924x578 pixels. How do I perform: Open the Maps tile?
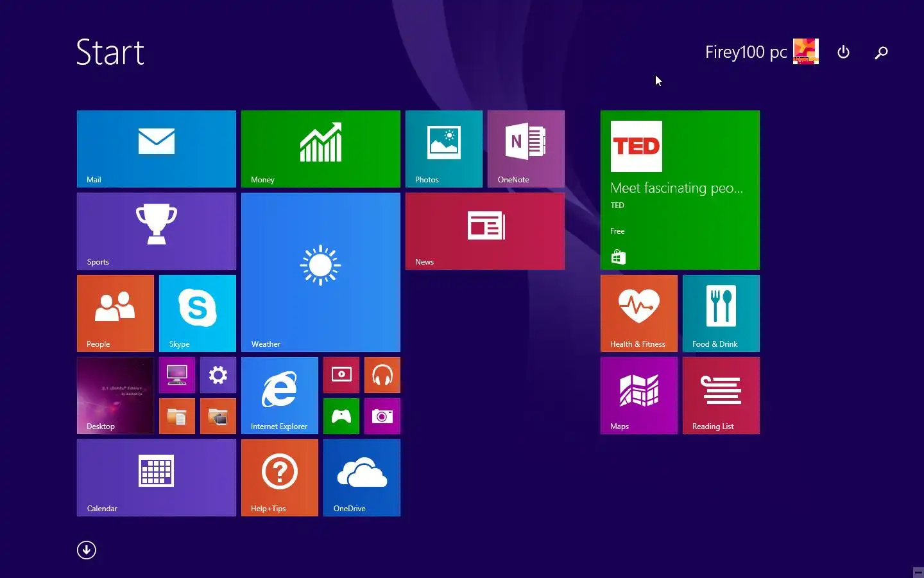(639, 396)
